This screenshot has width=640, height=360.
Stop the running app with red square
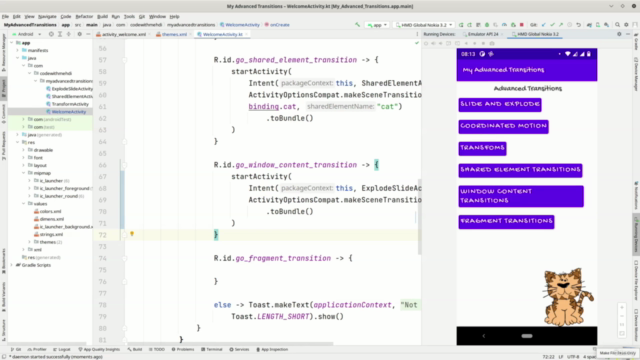(x=522, y=25)
